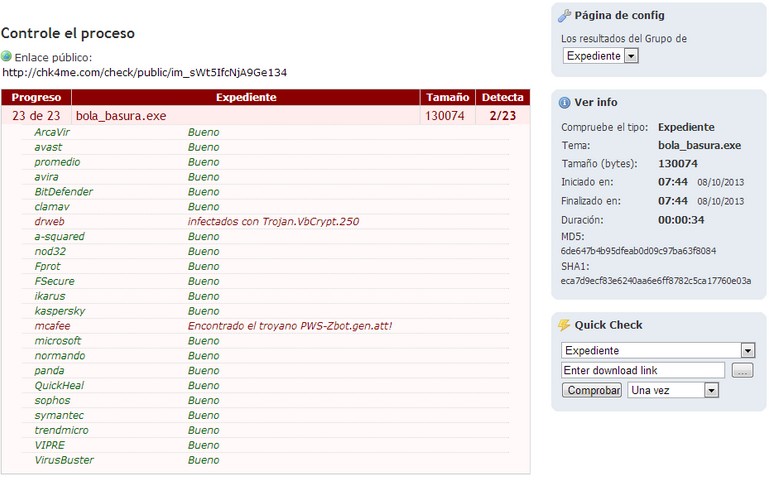The image size is (769, 482).
Task: Open the Expediente dropdown under Los resultados del Grupo
Action: click(x=601, y=56)
